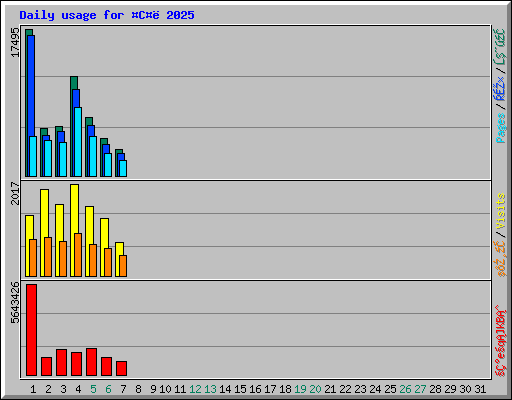Click the green day label 5
The image size is (512, 400).
click(x=93, y=389)
